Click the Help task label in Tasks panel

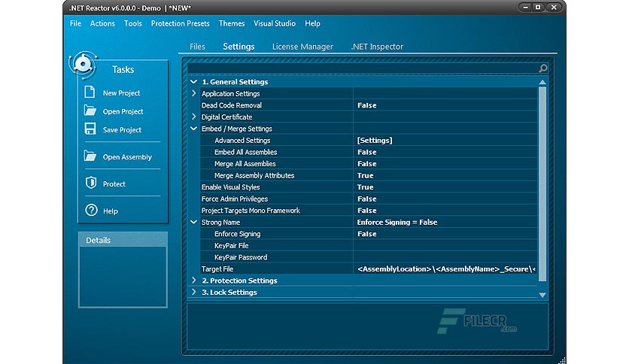111,211
